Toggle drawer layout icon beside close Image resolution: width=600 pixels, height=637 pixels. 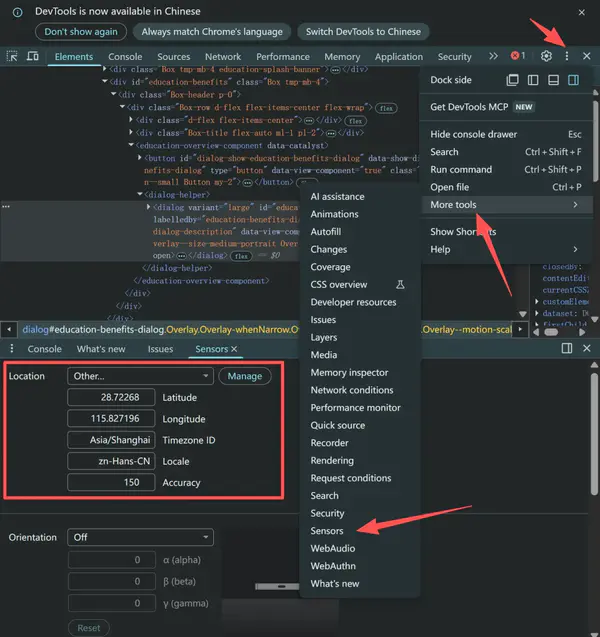pos(567,348)
